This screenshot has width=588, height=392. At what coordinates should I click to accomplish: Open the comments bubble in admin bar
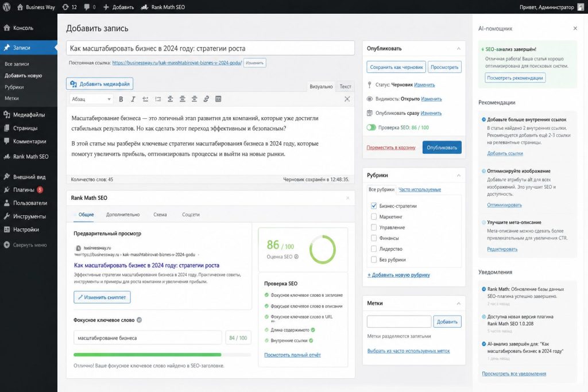click(x=90, y=7)
